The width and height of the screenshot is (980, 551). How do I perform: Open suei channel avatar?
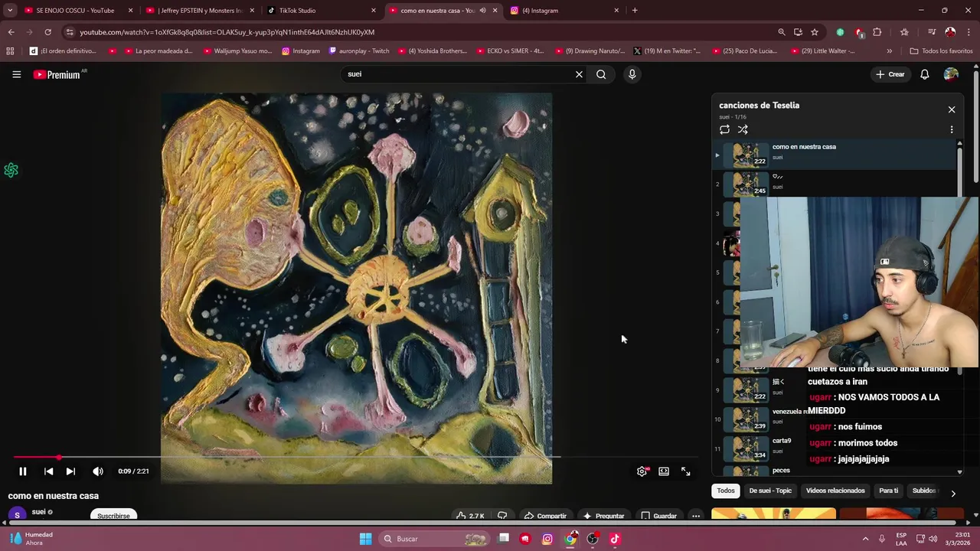(17, 515)
